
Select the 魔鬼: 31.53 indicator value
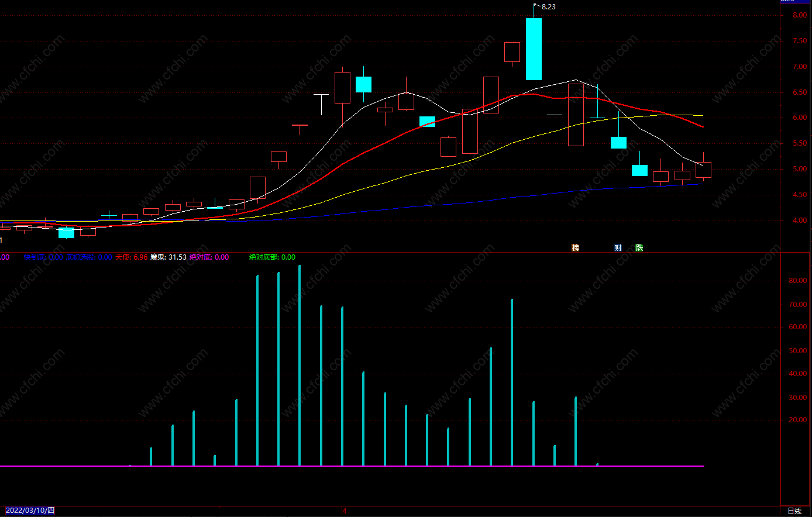coord(168,257)
